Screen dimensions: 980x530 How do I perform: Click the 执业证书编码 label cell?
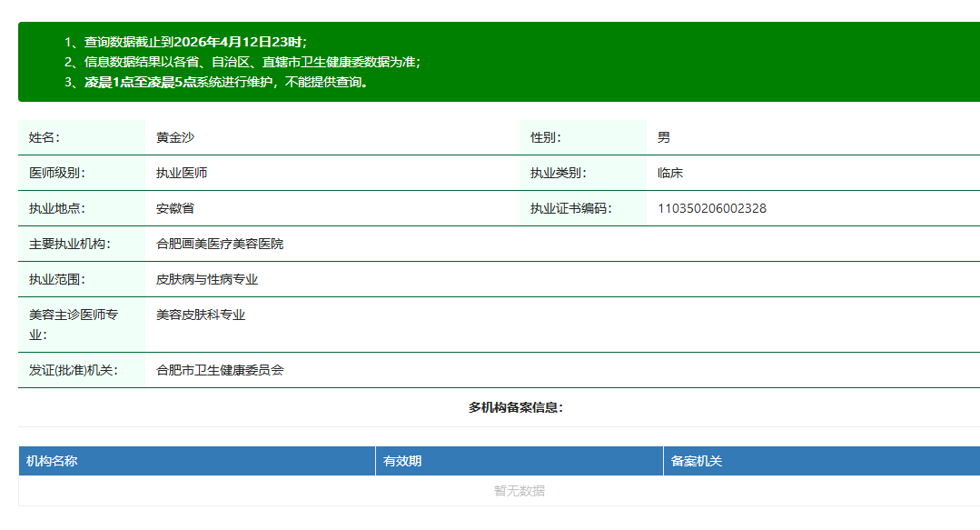tap(570, 208)
